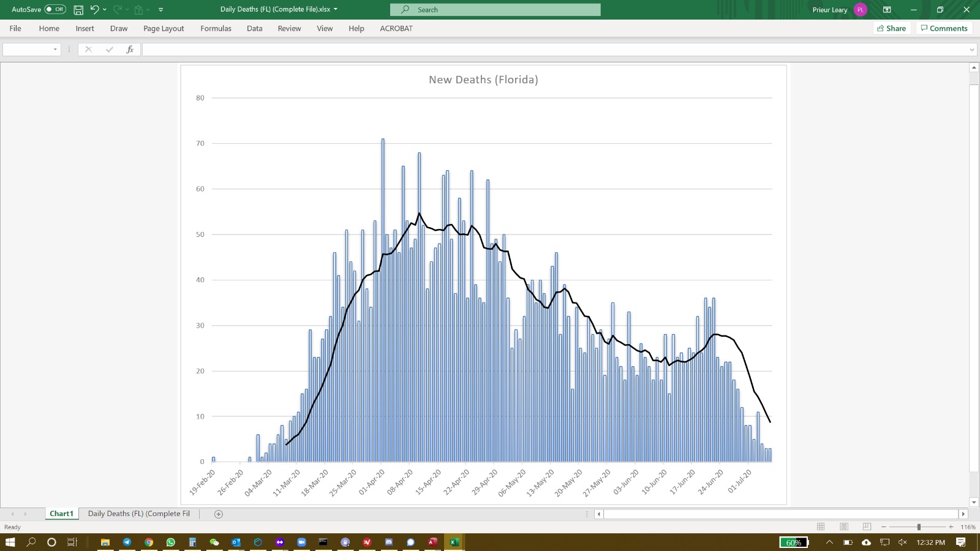Image resolution: width=980 pixels, height=551 pixels.
Task: Click the Search box in title bar
Action: 495,10
